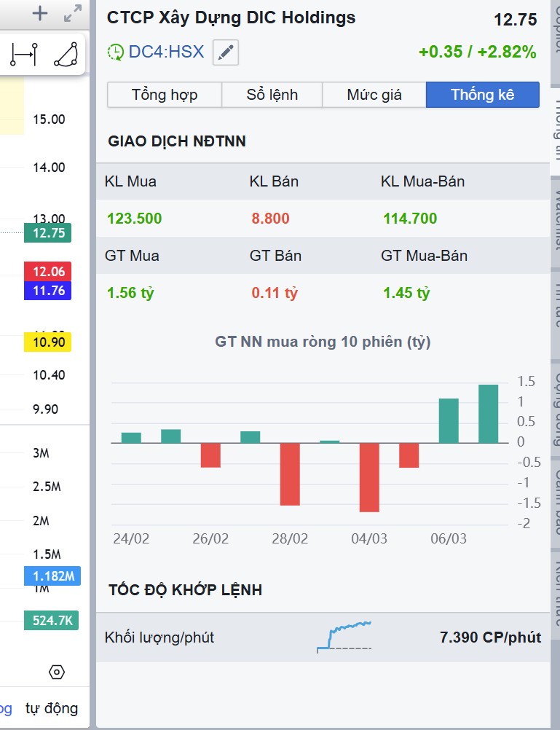Image resolution: width=560 pixels, height=730 pixels.
Task: Click the DC4:HSX ticker link
Action: 166,52
